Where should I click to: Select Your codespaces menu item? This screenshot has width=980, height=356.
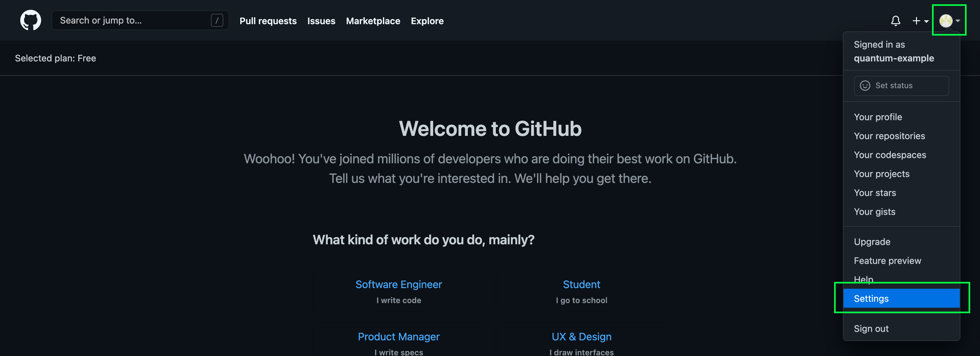pos(890,155)
